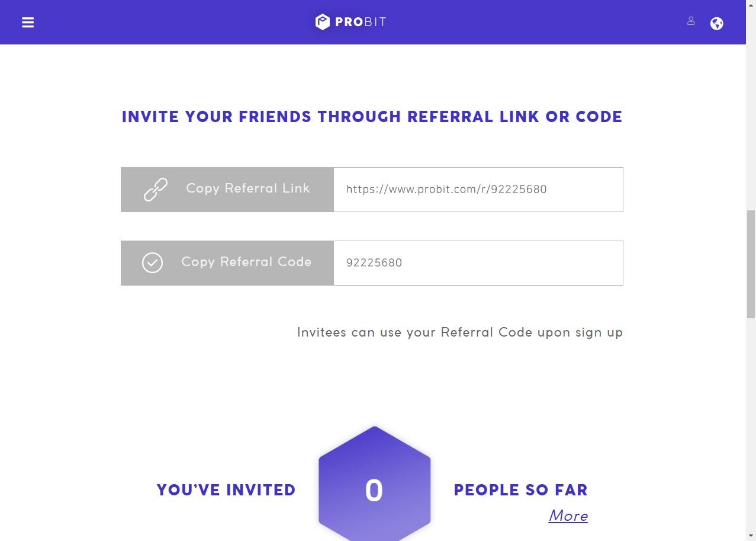Open the globe language selector

717,23
